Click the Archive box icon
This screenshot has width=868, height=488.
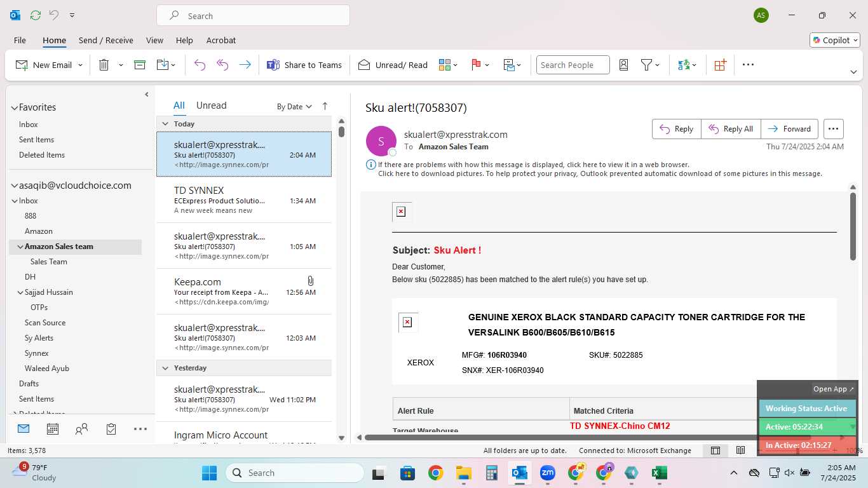(x=140, y=65)
